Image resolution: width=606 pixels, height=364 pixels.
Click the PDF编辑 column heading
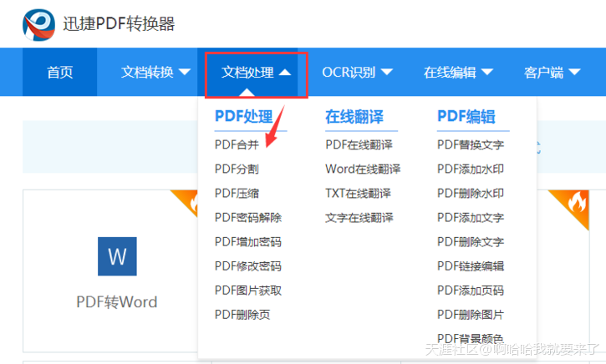tap(466, 117)
